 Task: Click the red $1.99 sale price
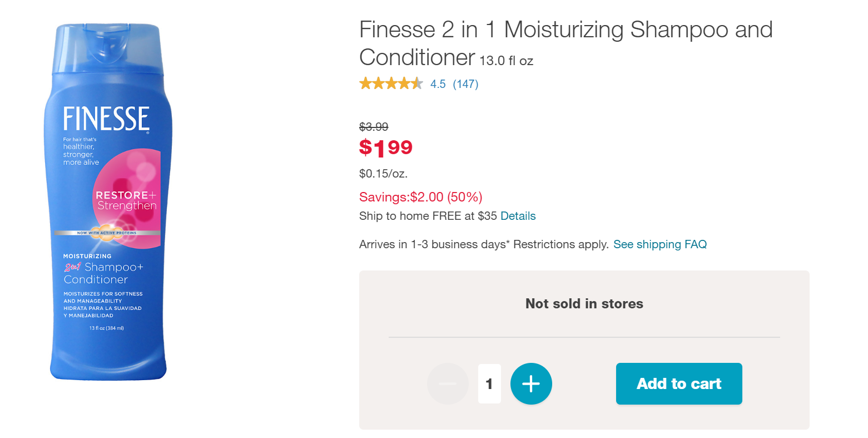(x=386, y=147)
